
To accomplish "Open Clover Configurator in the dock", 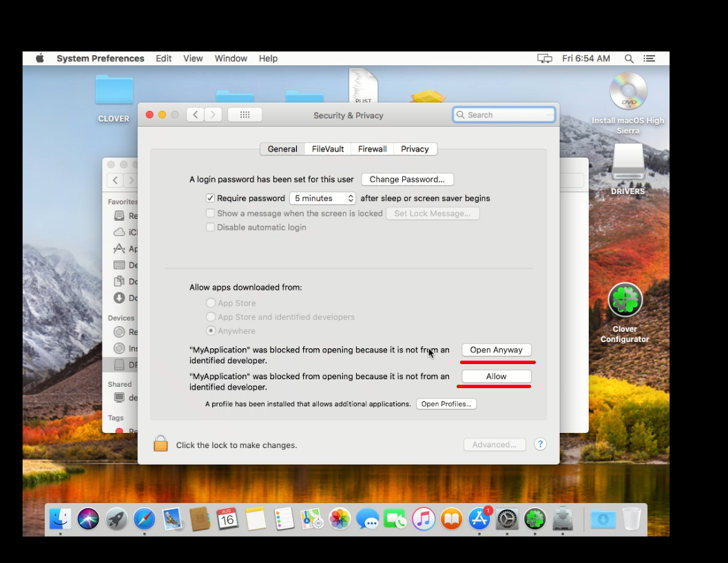I will 535,518.
